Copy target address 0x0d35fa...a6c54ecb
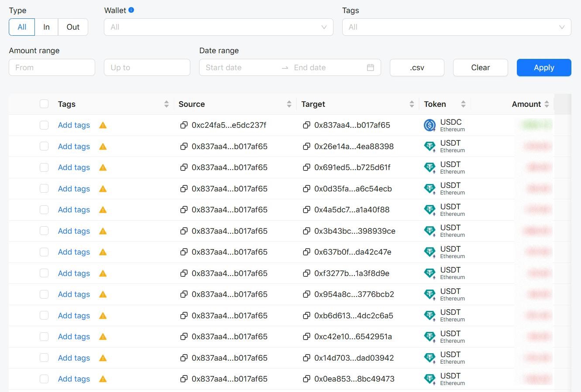 pos(306,189)
